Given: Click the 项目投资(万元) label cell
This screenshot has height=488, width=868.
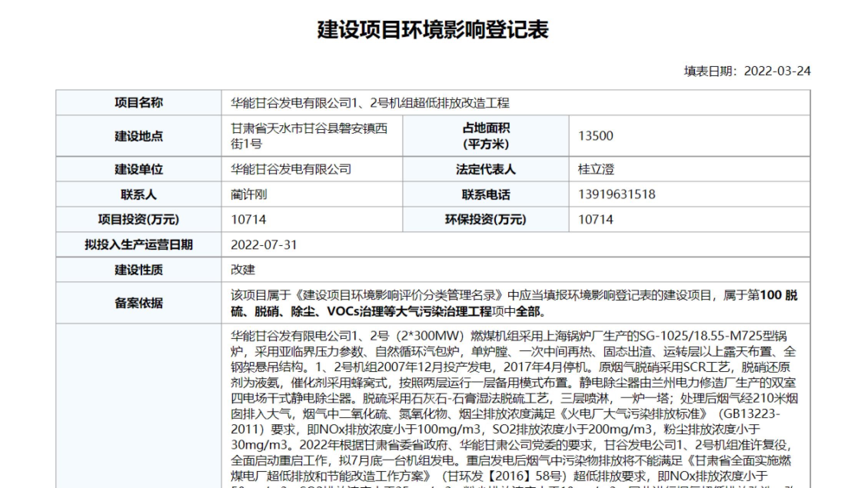Looking at the screenshot, I should tap(140, 219).
